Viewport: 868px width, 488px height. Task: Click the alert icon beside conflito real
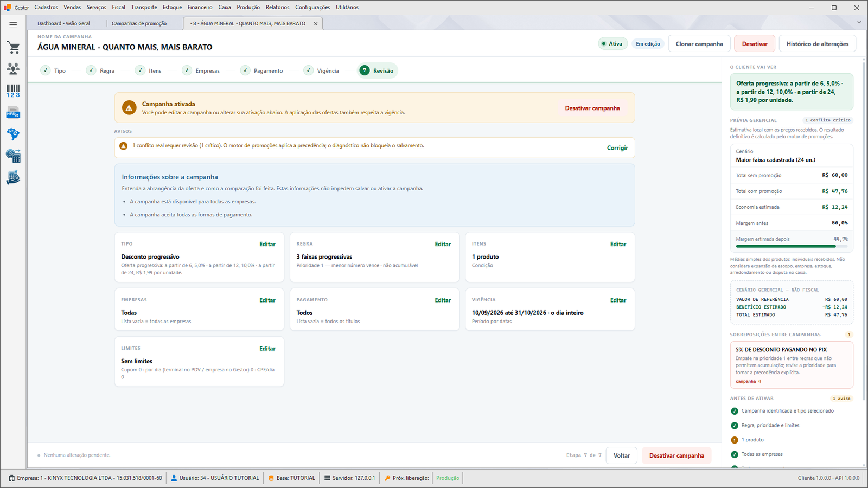[123, 146]
